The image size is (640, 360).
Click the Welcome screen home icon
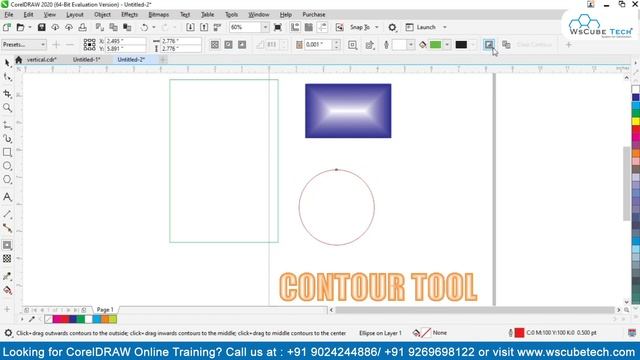pyautogui.click(x=18, y=60)
